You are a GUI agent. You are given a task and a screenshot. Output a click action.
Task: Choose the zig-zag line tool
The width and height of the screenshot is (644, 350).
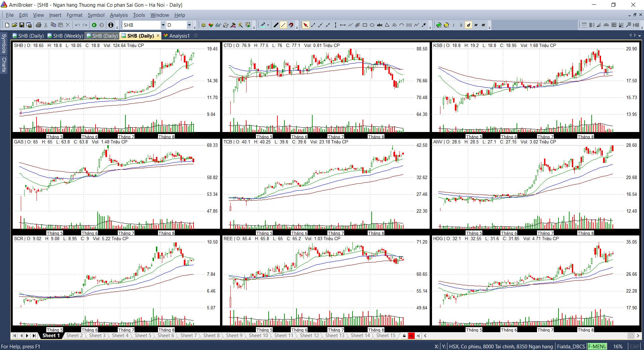(416, 25)
